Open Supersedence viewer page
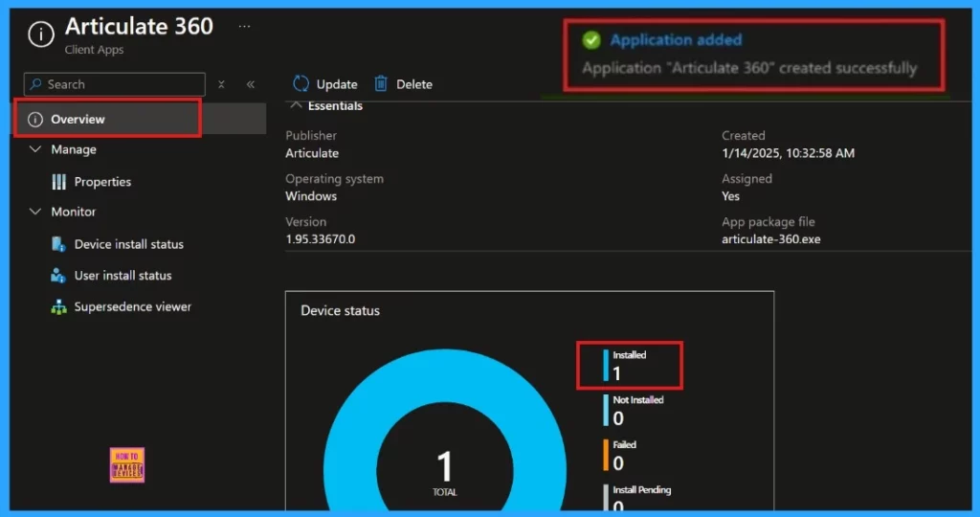Viewport: 980px width, 517px height. (132, 307)
